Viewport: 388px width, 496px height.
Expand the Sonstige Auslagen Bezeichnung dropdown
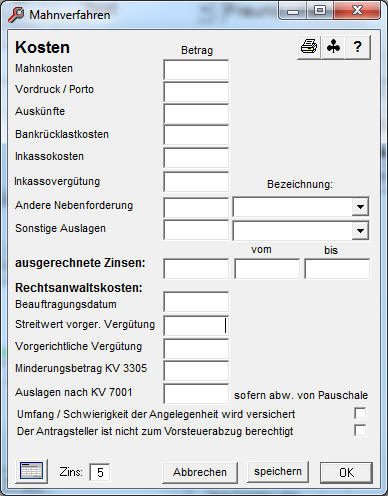[x=360, y=231]
